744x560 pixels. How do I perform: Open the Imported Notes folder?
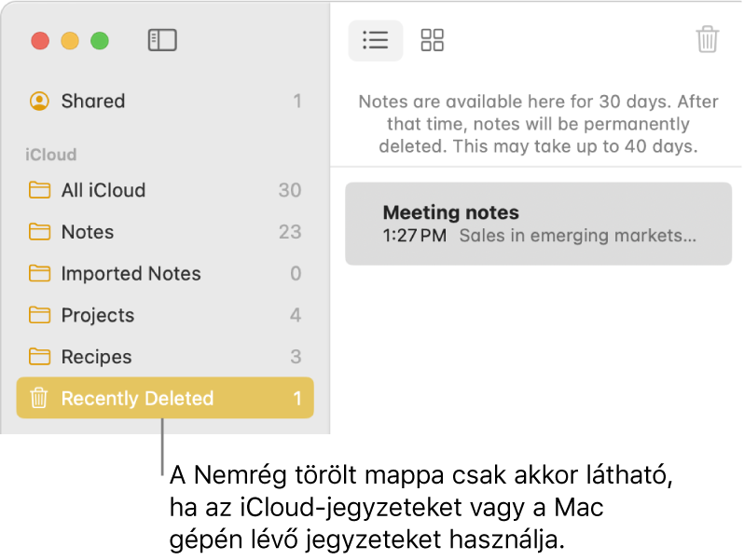pos(131,274)
